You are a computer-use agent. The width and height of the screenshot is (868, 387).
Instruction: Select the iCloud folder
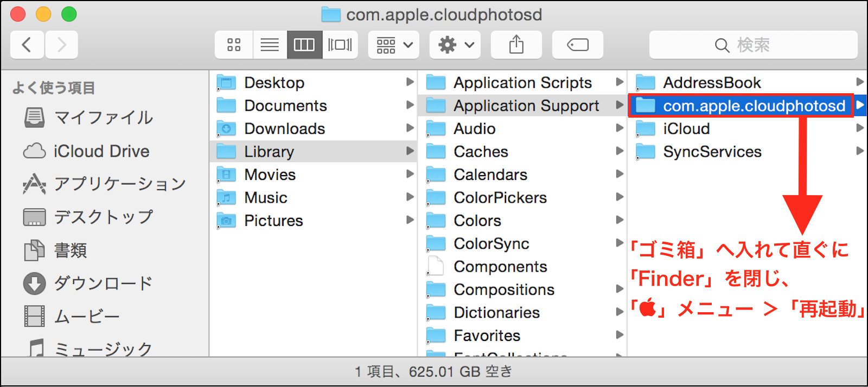click(748, 128)
